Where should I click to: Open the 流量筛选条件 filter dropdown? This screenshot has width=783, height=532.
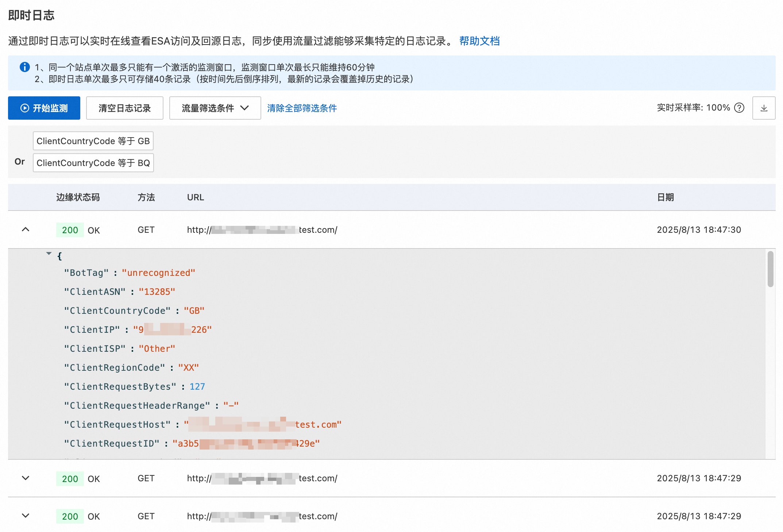(x=215, y=108)
